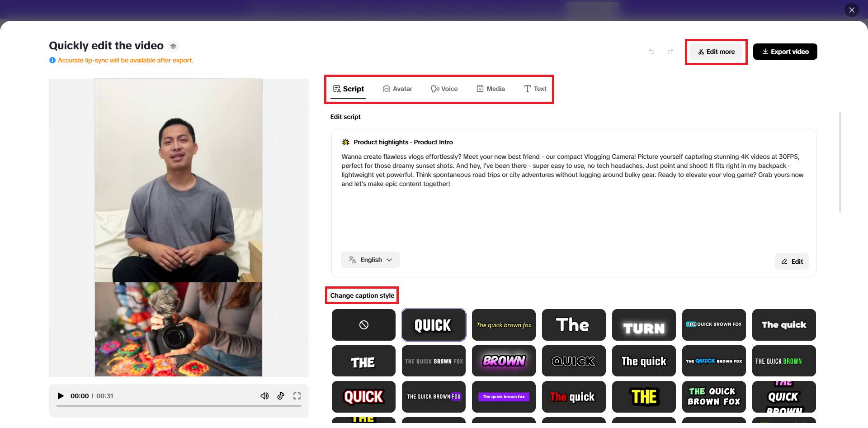The width and height of the screenshot is (868, 428).
Task: Switch to the Script tab
Action: tap(349, 89)
